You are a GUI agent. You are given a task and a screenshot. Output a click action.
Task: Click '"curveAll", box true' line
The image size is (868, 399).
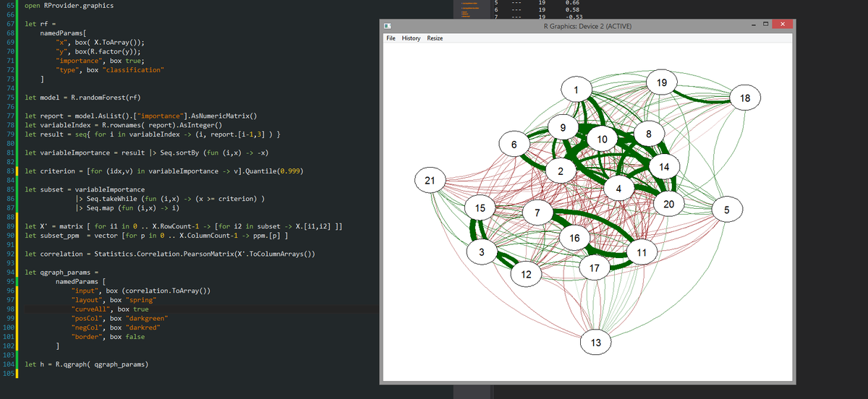tap(110, 309)
